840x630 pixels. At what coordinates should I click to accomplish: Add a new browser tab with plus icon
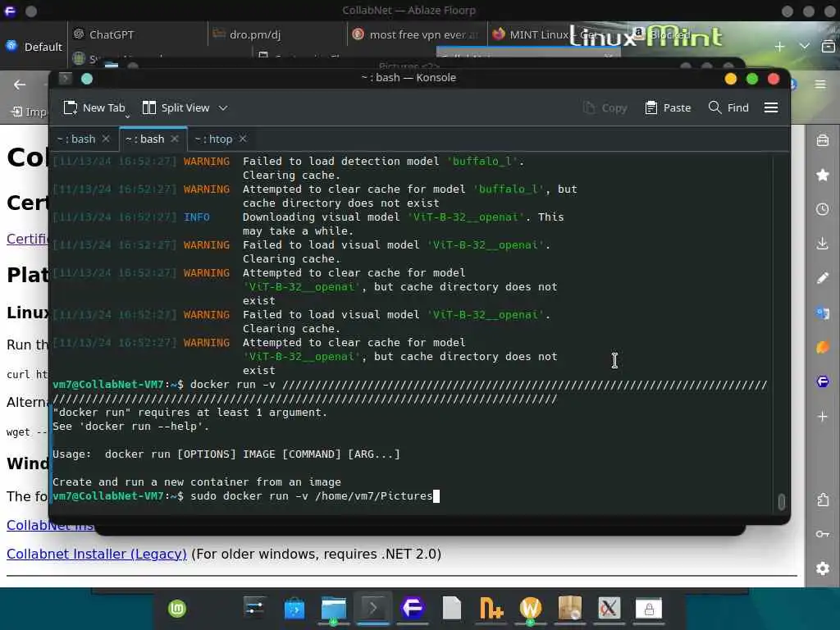tap(779, 47)
